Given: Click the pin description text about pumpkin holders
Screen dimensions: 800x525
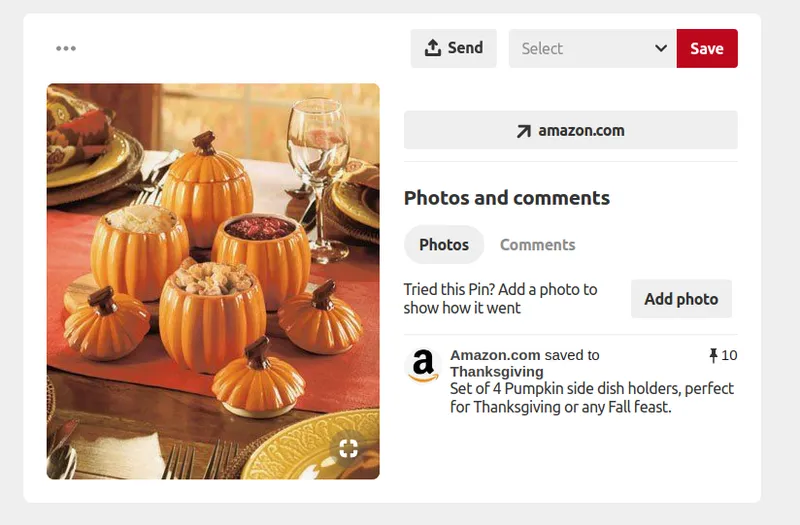Looking at the screenshot, I should (x=591, y=397).
